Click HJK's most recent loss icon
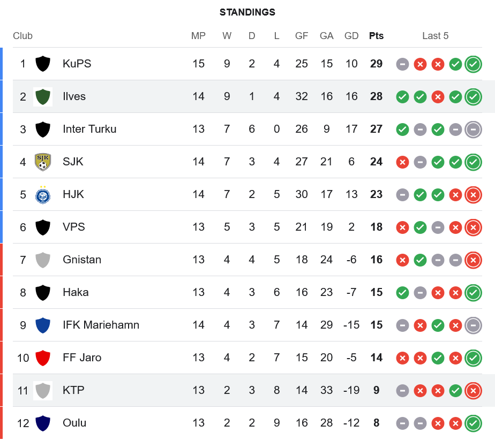This screenshot has width=495, height=448. (473, 195)
